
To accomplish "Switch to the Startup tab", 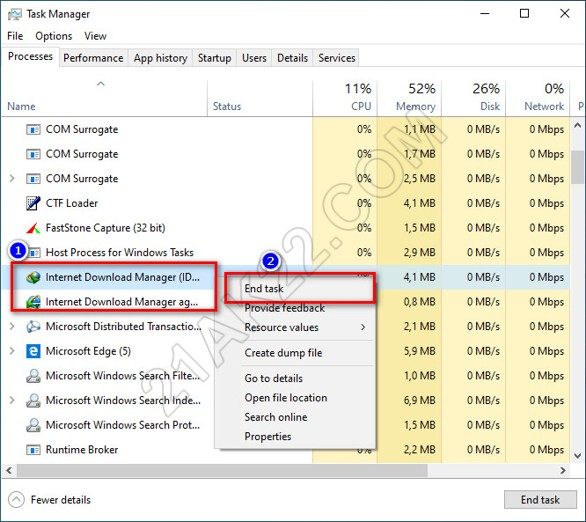I will 215,58.
